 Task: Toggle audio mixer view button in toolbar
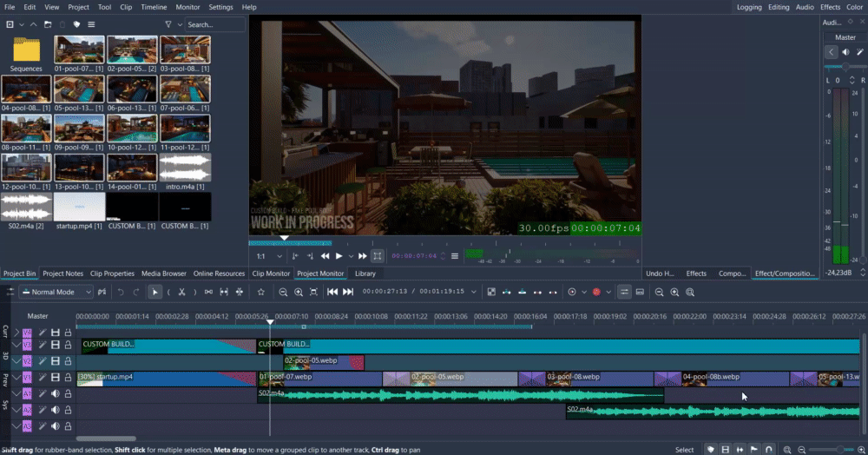coord(624,292)
